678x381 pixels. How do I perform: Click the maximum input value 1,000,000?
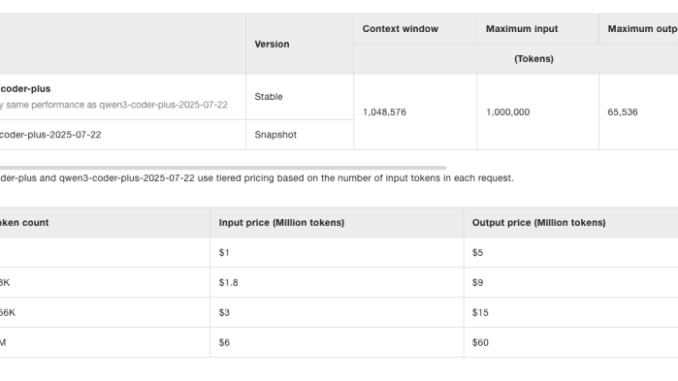pos(508,112)
